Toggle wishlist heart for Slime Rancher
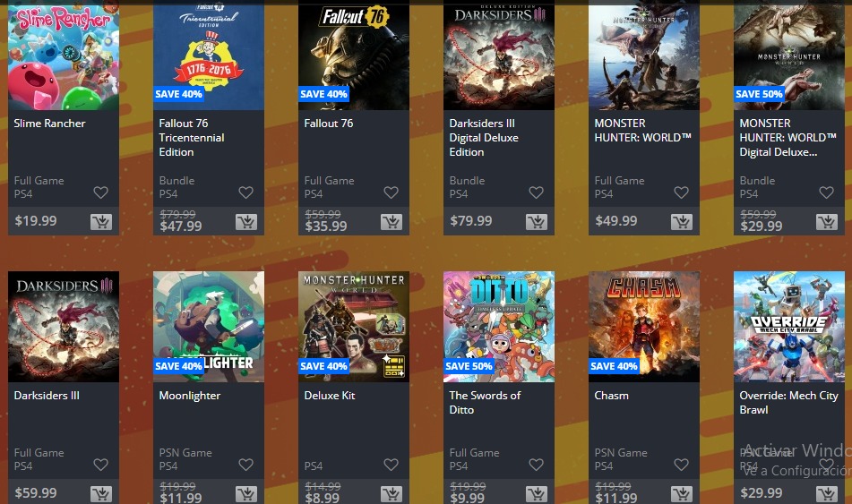Image resolution: width=852 pixels, height=504 pixels. click(x=100, y=192)
